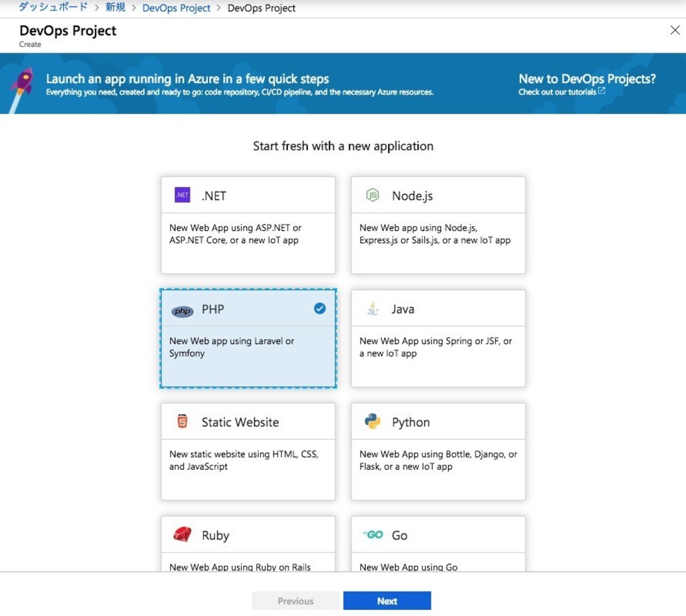Image resolution: width=686 pixels, height=616 pixels.
Task: Select the Static Website card title
Action: (240, 422)
